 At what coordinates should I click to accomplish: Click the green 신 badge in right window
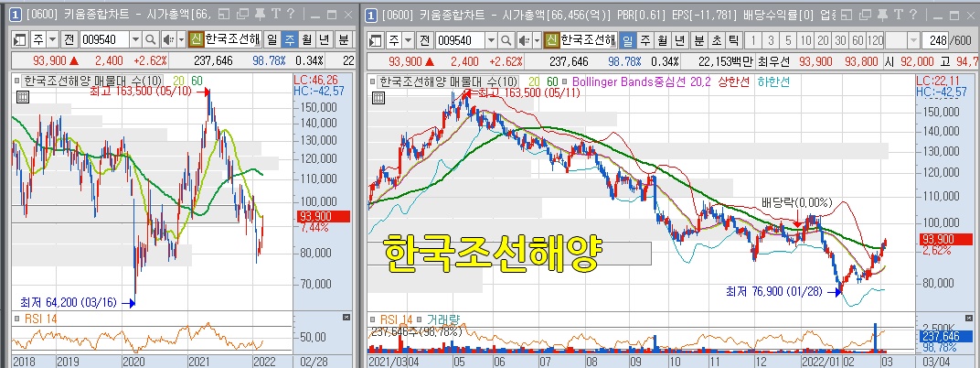(551, 40)
